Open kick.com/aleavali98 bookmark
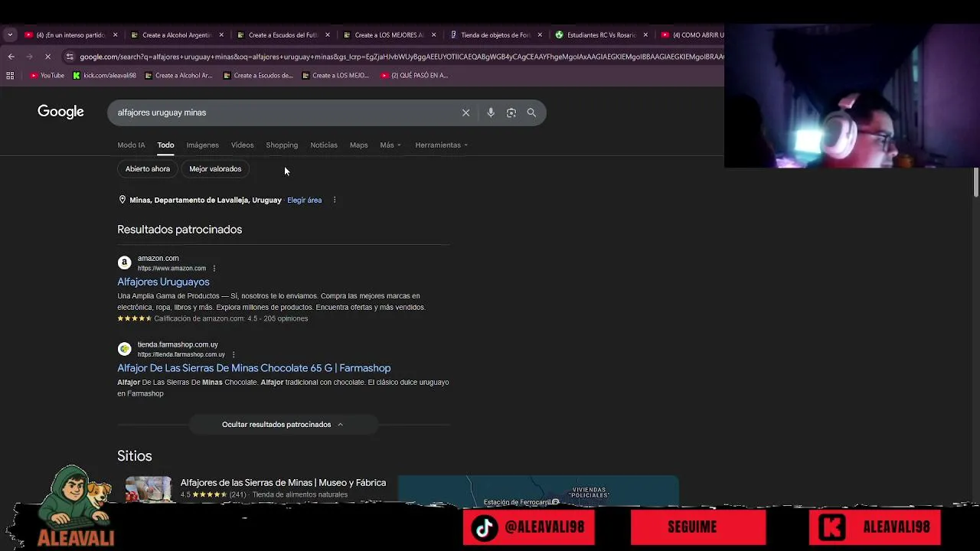This screenshot has height=551, width=980. [x=105, y=75]
